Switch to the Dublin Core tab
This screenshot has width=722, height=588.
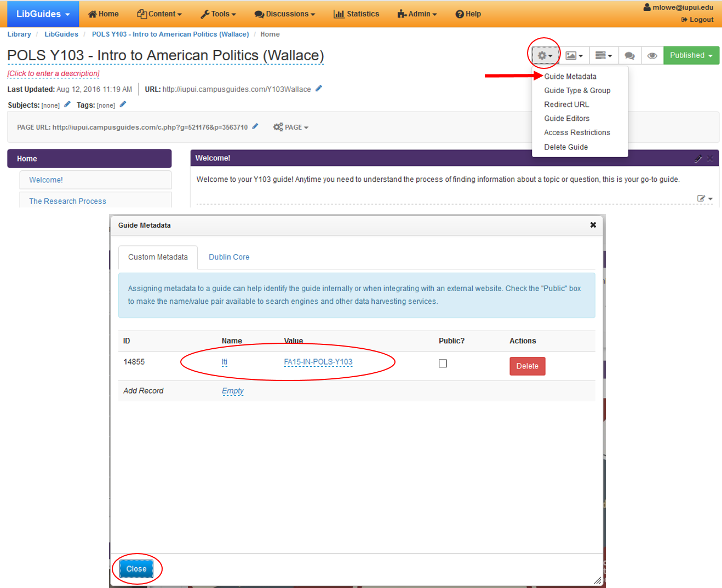click(228, 257)
